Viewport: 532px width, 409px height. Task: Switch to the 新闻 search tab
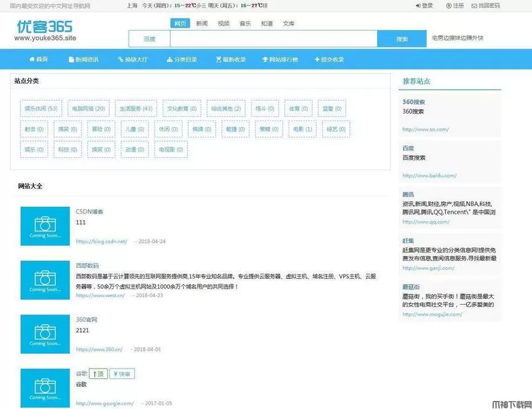[x=201, y=23]
